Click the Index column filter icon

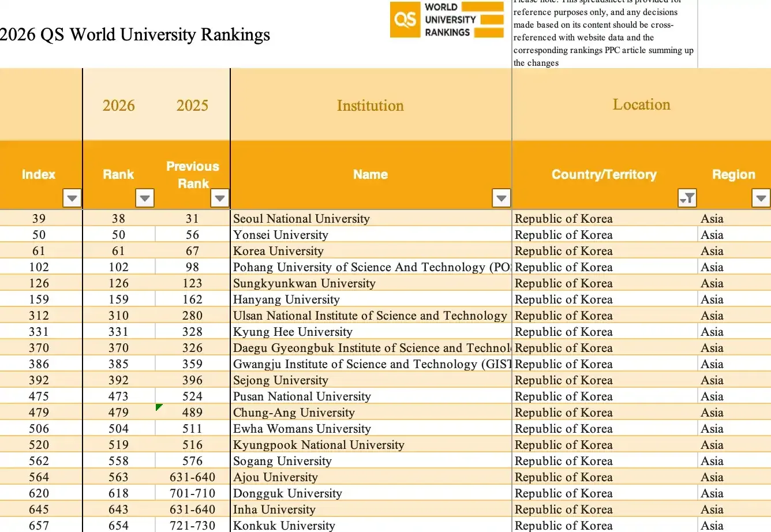click(72, 198)
